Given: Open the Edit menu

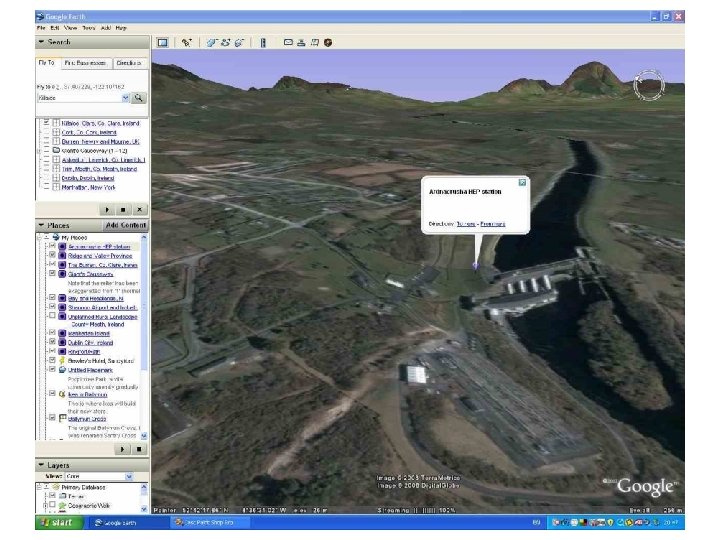Looking at the screenshot, I should [x=55, y=28].
